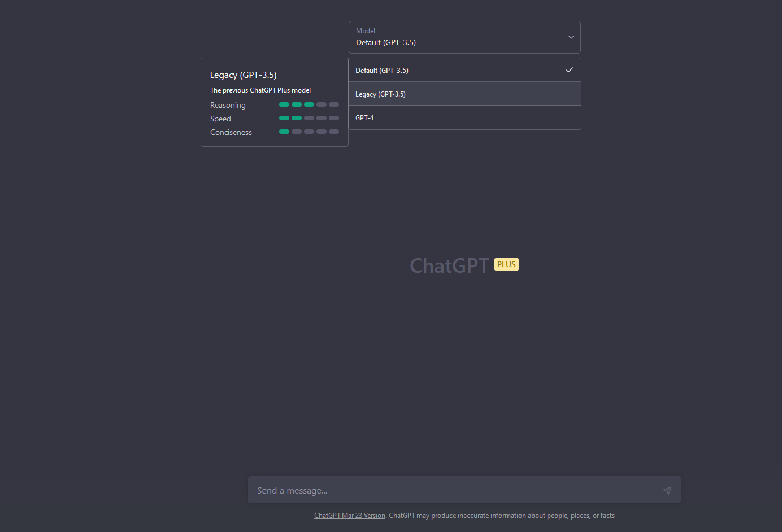Click 'The previous ChatGPT Plus model' description
782x532 pixels.
[x=260, y=90]
